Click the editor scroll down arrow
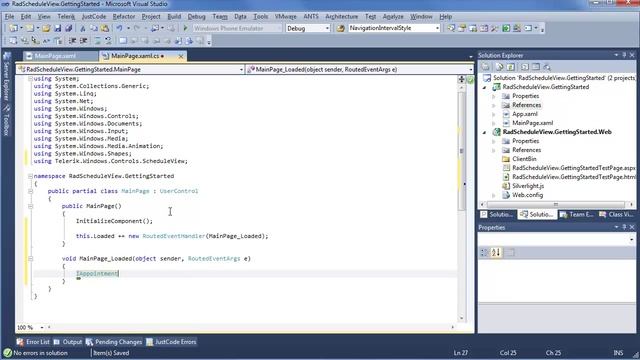Image resolution: width=640 pixels, height=360 pixels. pyautogui.click(x=462, y=318)
